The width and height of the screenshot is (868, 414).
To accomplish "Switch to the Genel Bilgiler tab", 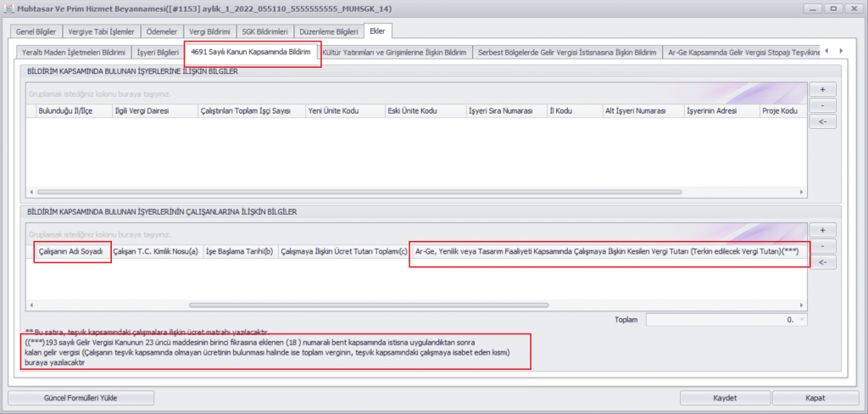I will point(36,31).
